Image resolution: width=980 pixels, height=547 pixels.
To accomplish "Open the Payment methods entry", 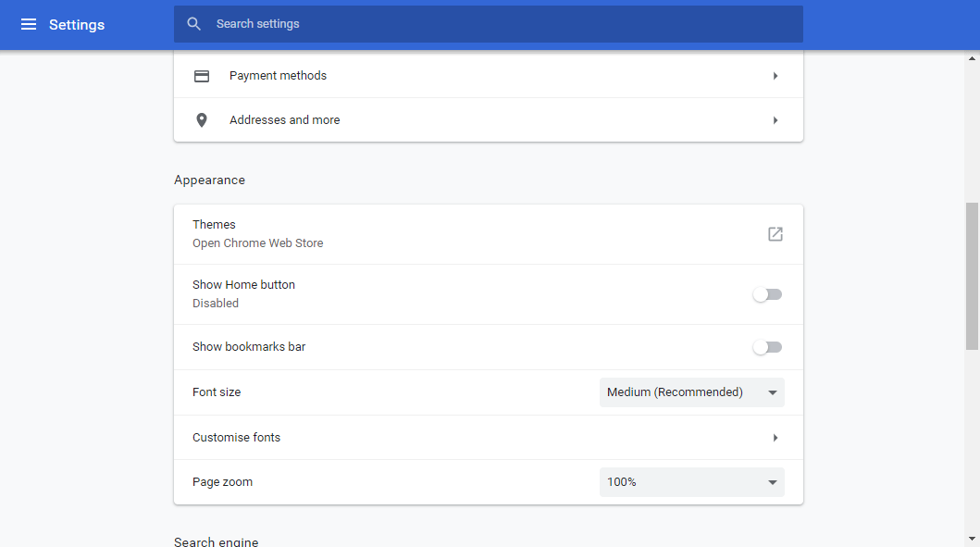I will [x=488, y=76].
